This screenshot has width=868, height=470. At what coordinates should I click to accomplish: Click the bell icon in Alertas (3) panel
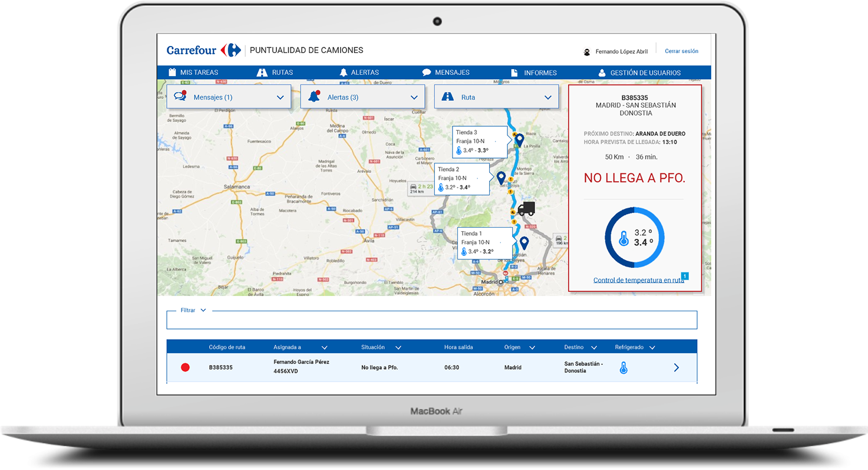point(314,96)
